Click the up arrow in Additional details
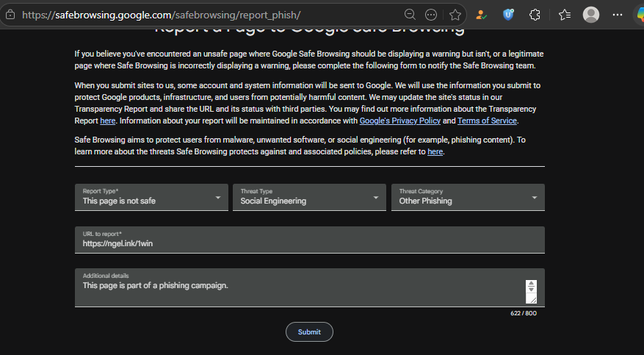This screenshot has height=355, width=644. [531, 284]
